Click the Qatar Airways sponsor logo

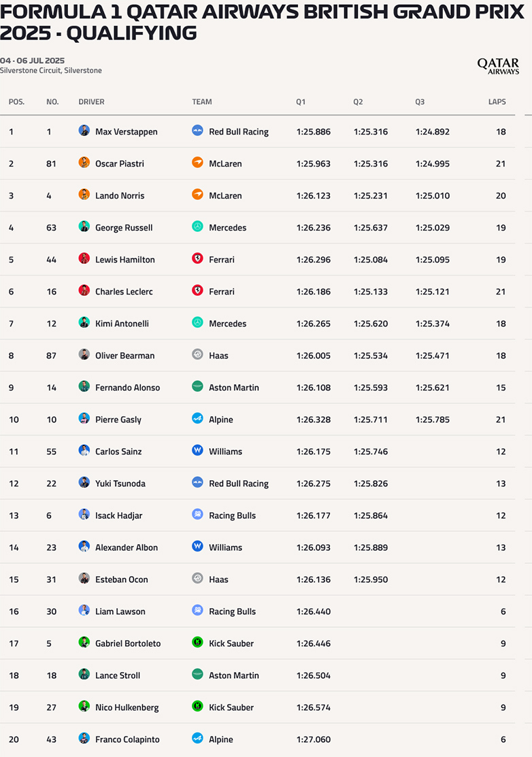pos(497,65)
